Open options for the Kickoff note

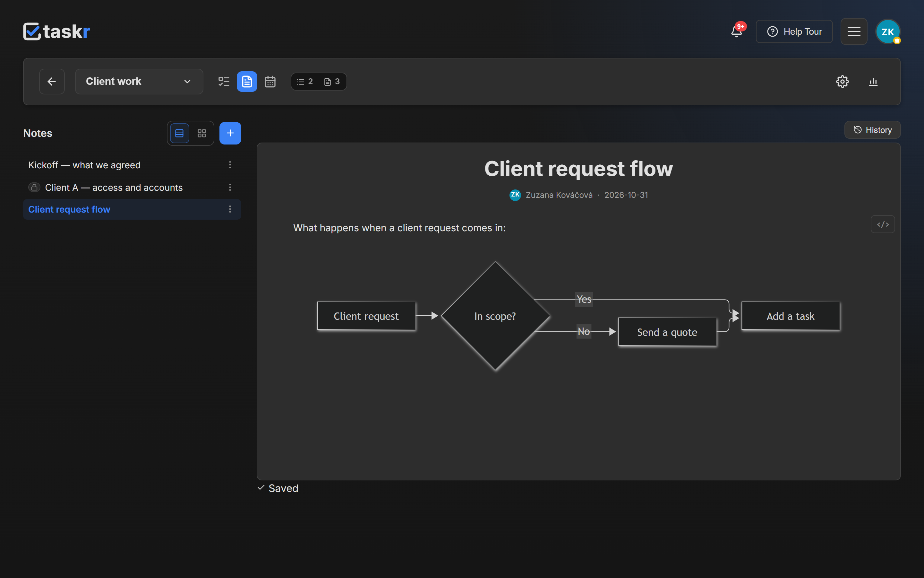point(230,165)
